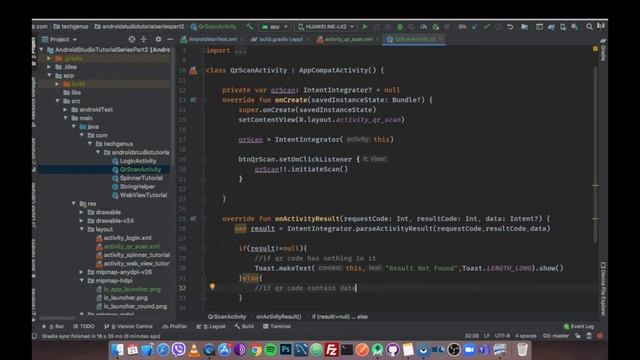Select LoginActivity in project tree

click(138, 161)
